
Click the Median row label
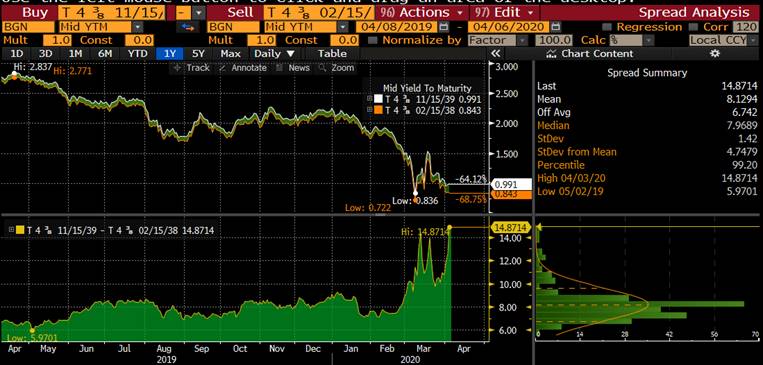[x=553, y=126]
